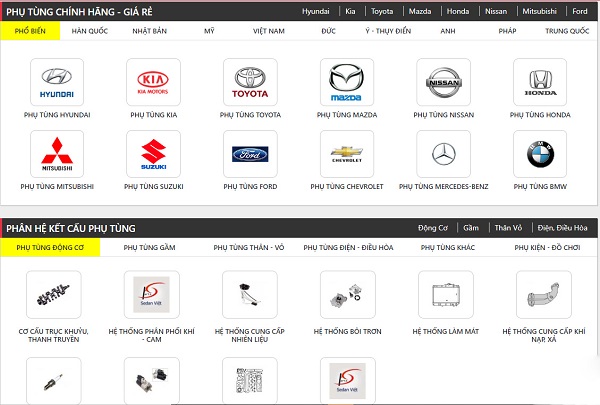Image resolution: width=600 pixels, height=405 pixels.
Task: Open the Mỹ tab
Action: [209, 31]
